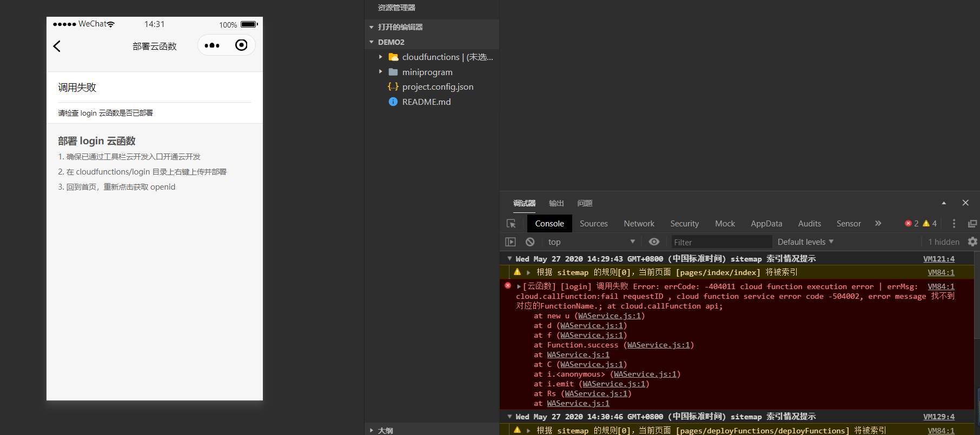Screen dimensions: 980x435
Task: Open the VM121:4 source link
Action: click(939, 259)
